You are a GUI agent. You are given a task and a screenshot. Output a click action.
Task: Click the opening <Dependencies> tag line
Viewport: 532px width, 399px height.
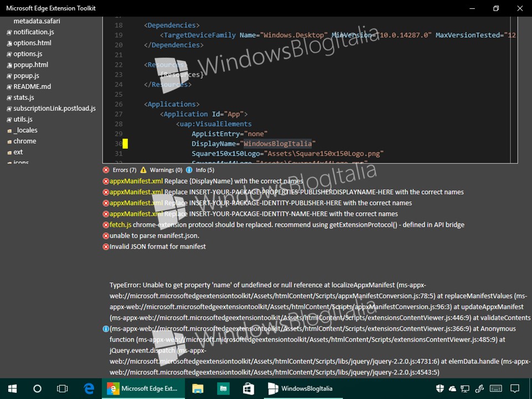172,25
